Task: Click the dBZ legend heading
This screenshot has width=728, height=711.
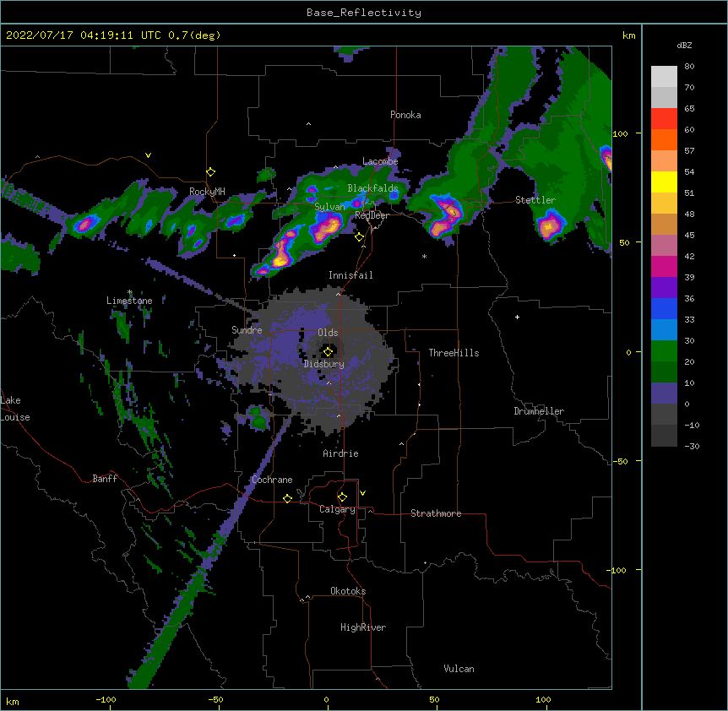Action: 684,46
